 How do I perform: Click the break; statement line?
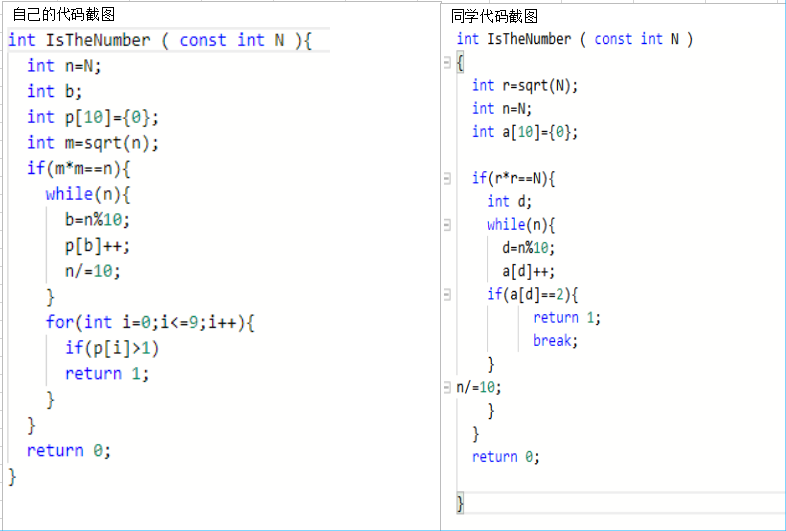coord(555,341)
